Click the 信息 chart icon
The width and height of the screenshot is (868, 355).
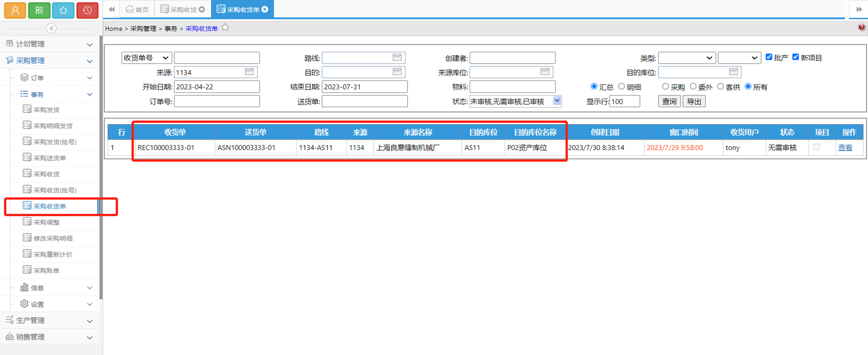coord(24,287)
